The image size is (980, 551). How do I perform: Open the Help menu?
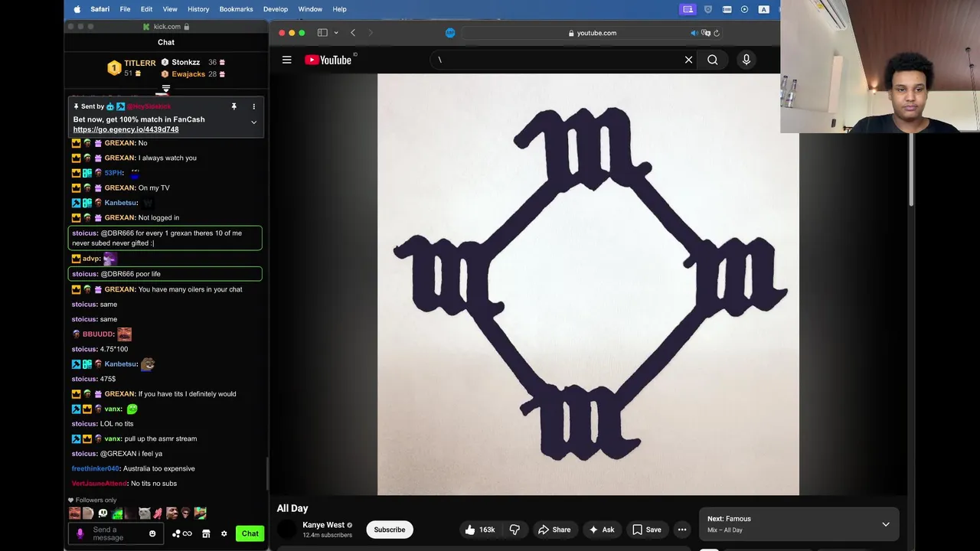340,9
